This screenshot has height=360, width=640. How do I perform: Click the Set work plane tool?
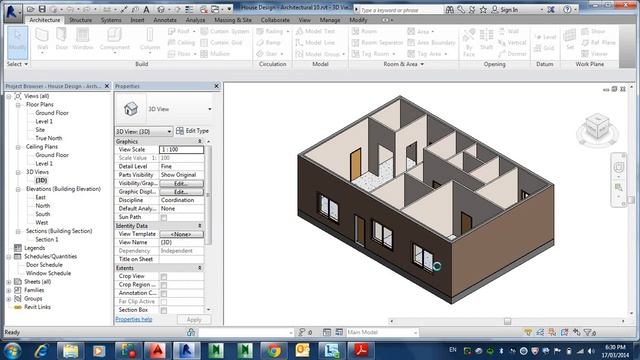click(569, 39)
